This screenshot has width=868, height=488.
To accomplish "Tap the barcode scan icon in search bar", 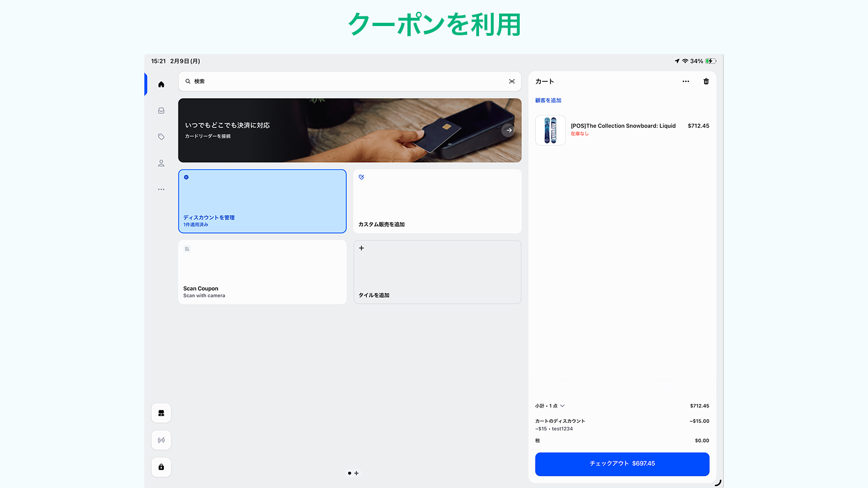I will click(x=512, y=81).
